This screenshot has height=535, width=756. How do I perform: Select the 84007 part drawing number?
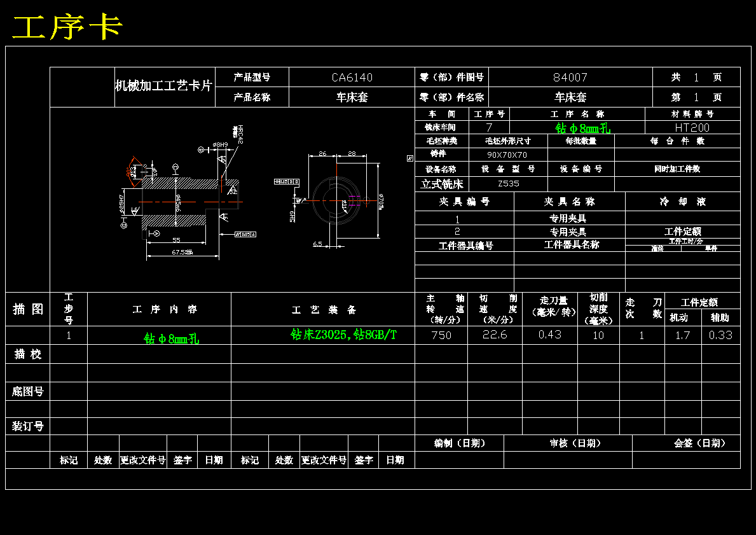(570, 77)
